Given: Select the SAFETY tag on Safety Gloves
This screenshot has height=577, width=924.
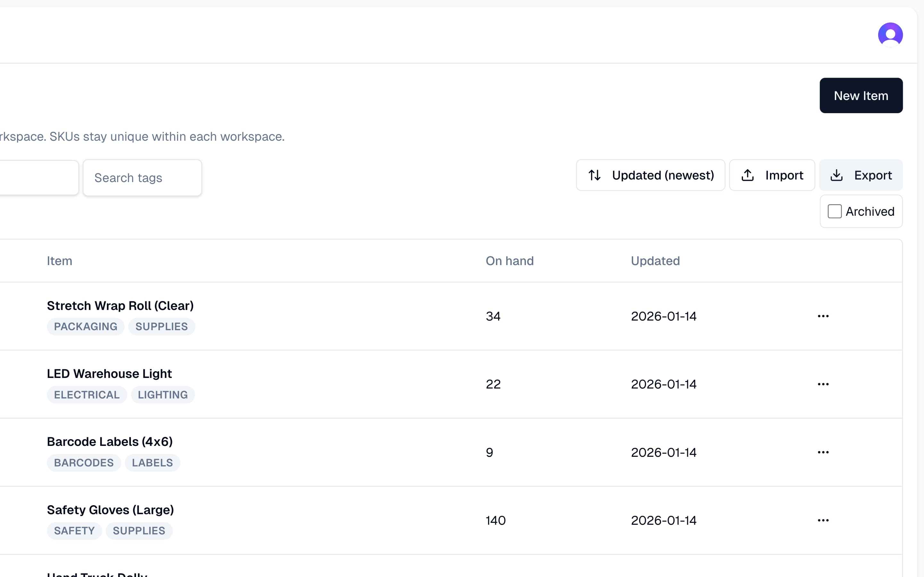Looking at the screenshot, I should tap(74, 531).
